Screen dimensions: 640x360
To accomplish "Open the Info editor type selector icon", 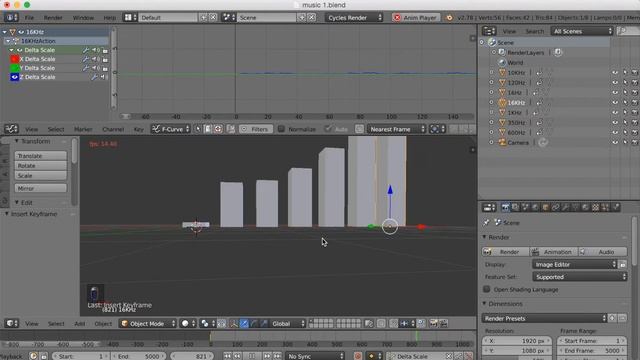I will pyautogui.click(x=11, y=18).
